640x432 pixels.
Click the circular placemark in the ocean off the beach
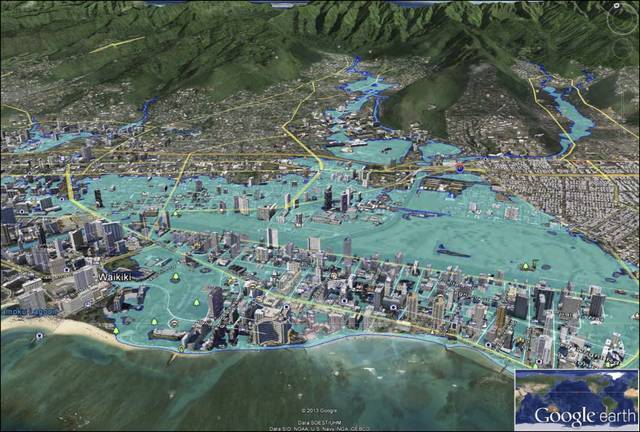39,337
